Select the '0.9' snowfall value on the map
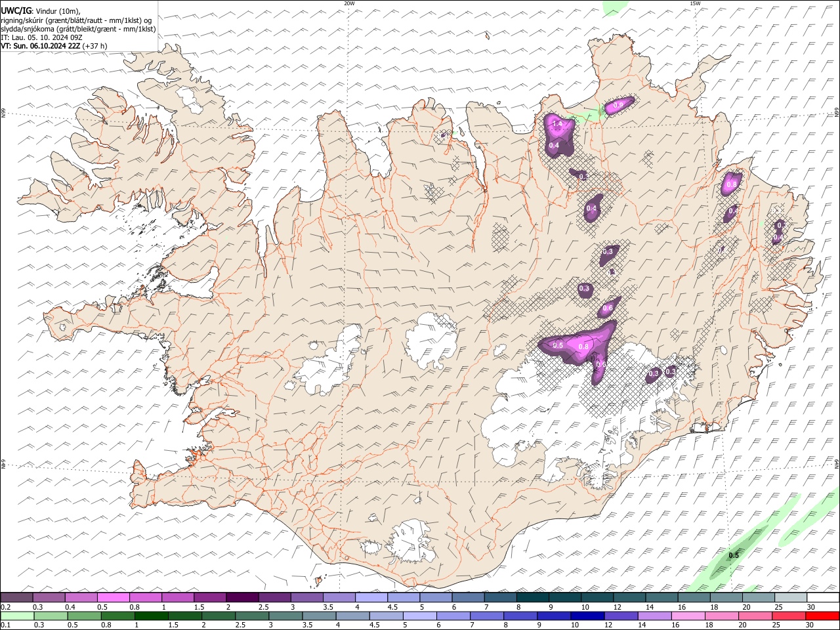The image size is (840, 630). pos(618,105)
